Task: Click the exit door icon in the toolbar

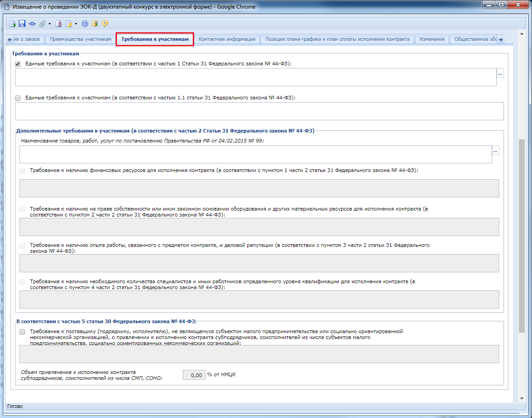Action: (x=95, y=24)
